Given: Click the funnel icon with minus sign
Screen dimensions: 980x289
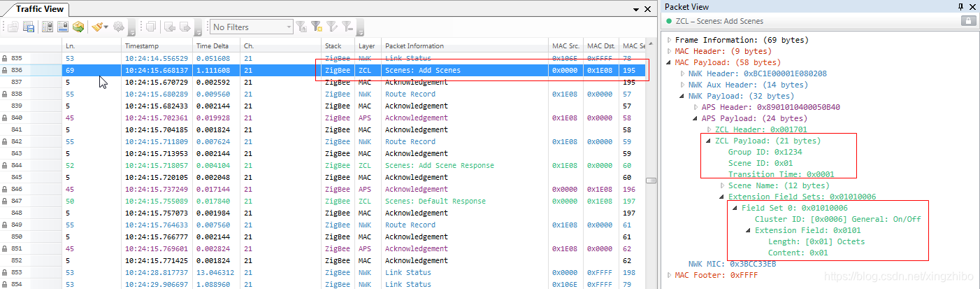Looking at the screenshot, I should [347, 27].
